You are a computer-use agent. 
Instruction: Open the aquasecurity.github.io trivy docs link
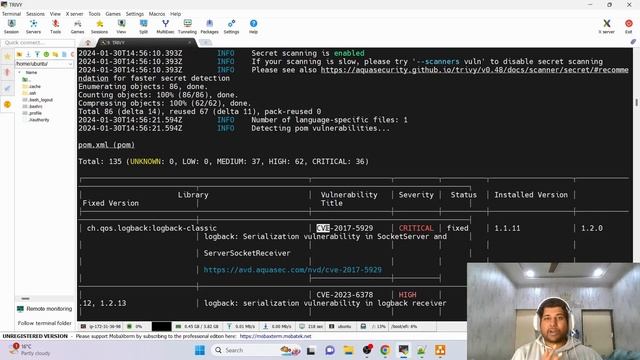click(x=474, y=70)
